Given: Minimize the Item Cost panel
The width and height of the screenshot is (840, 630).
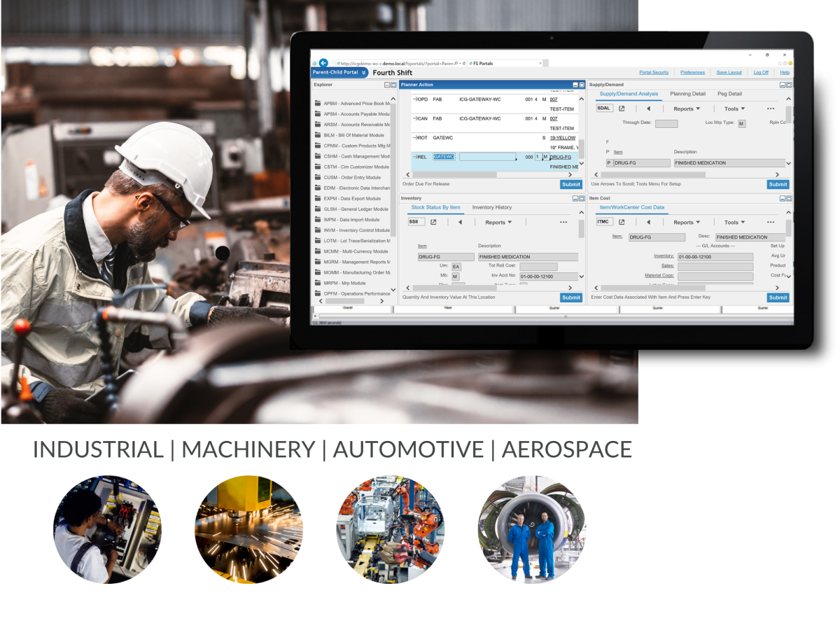Looking at the screenshot, I should (x=783, y=198).
